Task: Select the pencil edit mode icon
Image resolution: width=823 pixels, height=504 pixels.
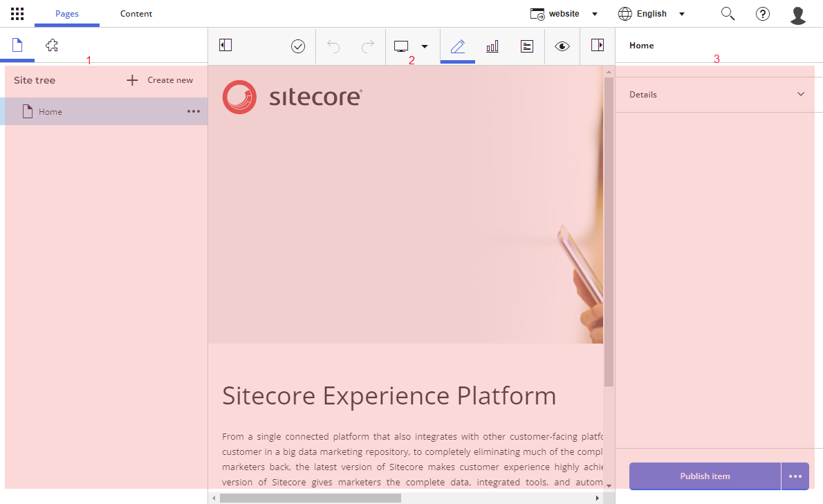Action: pyautogui.click(x=458, y=46)
